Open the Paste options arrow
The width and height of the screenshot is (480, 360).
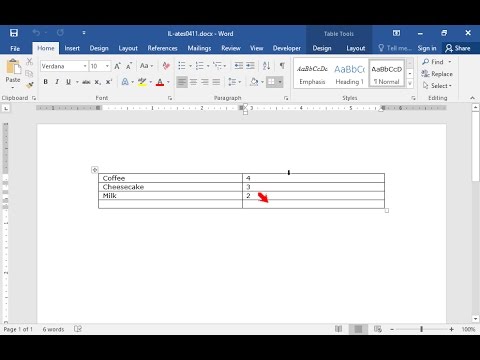13,88
